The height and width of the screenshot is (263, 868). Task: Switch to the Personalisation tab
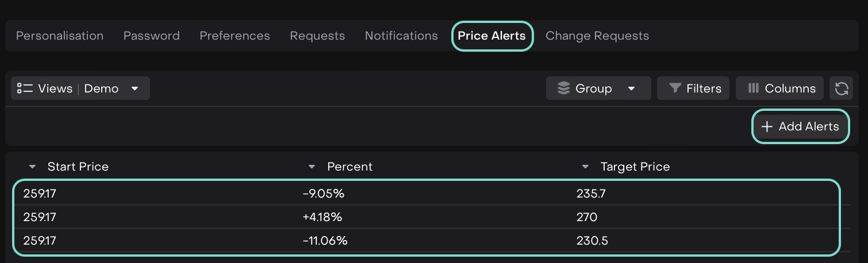[60, 36]
